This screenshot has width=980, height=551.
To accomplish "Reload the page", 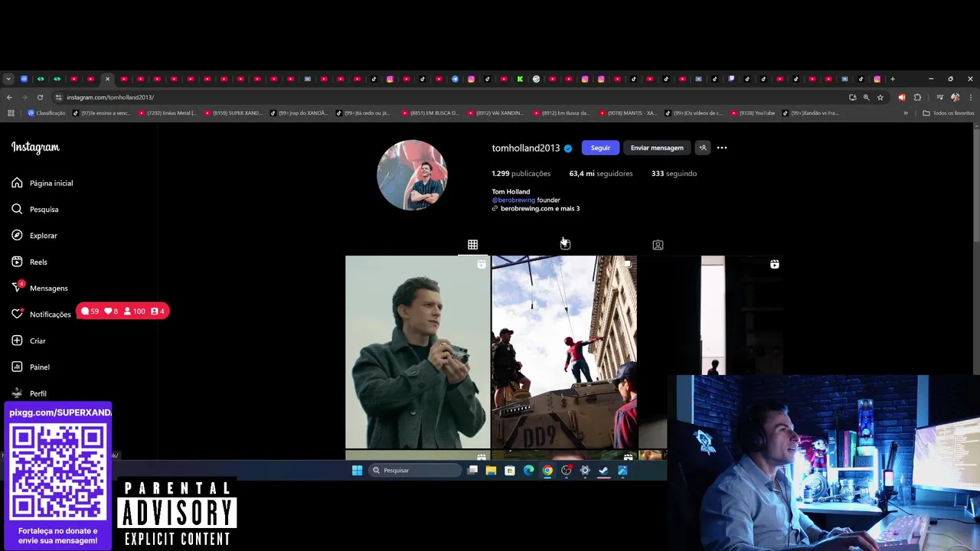I will tap(40, 97).
